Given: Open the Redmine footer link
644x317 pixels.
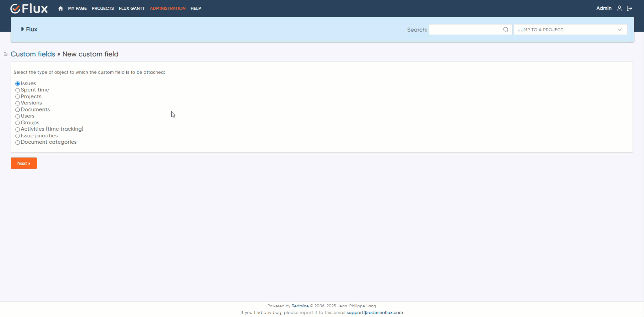Looking at the screenshot, I should pos(300,306).
